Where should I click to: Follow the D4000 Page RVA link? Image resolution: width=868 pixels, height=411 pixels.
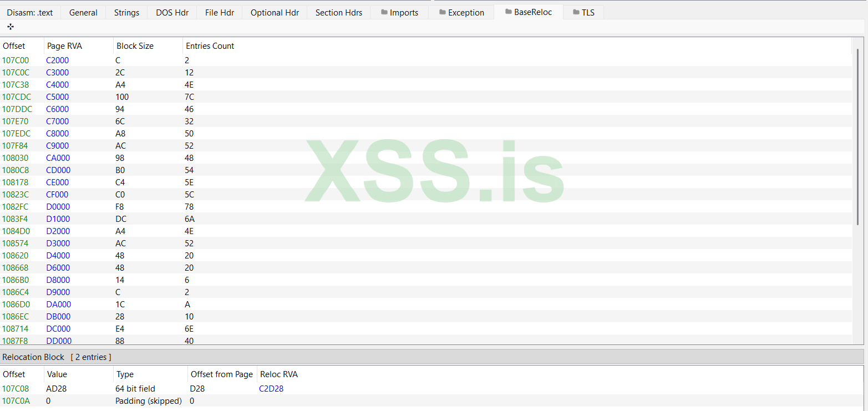tap(58, 255)
